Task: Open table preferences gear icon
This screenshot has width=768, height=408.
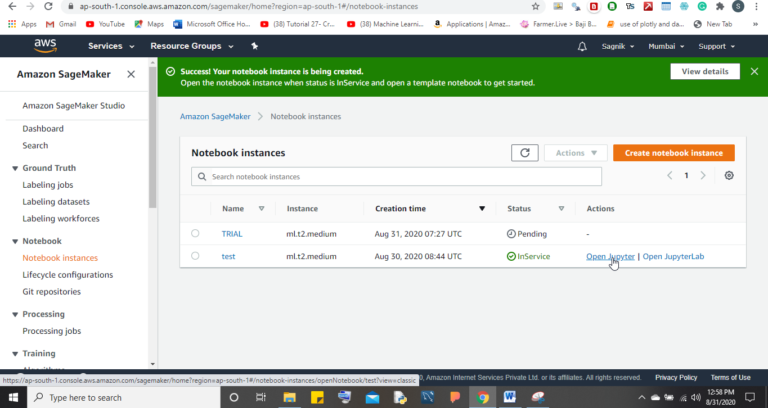Action: click(x=729, y=175)
